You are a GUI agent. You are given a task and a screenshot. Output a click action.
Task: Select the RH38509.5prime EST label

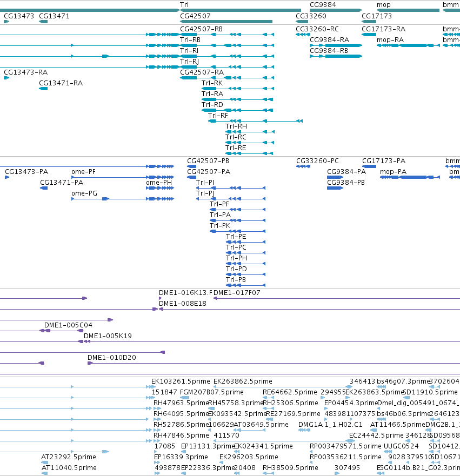click(290, 467)
